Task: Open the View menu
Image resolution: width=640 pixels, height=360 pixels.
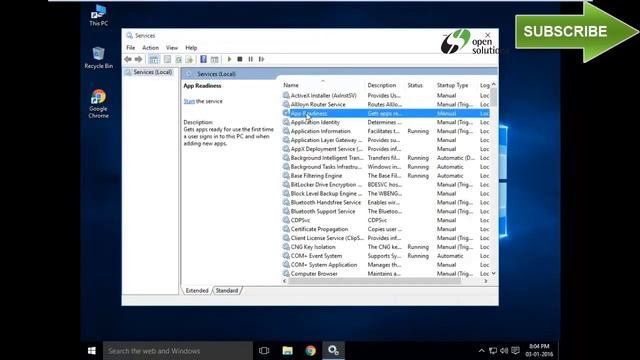Action: 172,48
